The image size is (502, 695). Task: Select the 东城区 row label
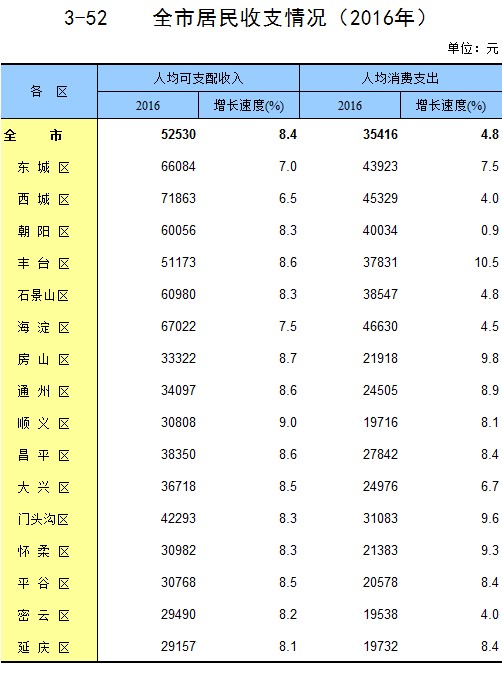point(43,167)
